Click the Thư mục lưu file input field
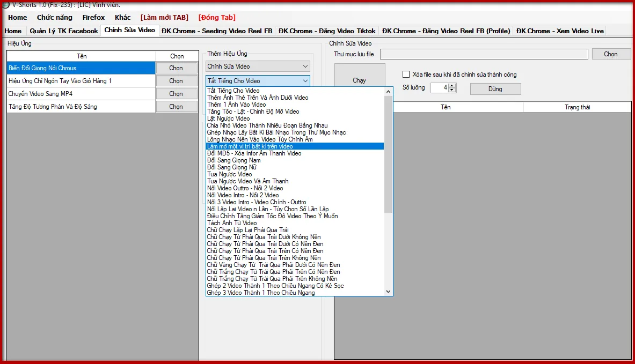Viewport: 635px width, 364px height. pos(484,54)
